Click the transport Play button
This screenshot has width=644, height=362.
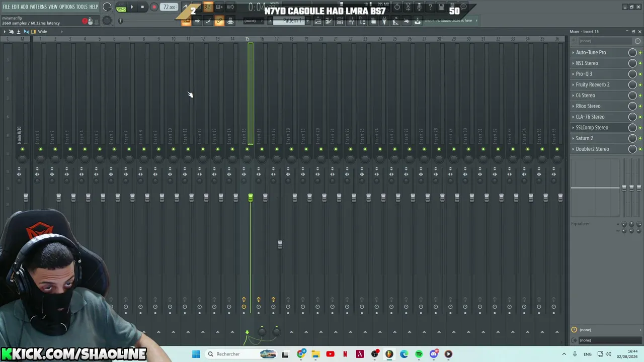pyautogui.click(x=132, y=7)
